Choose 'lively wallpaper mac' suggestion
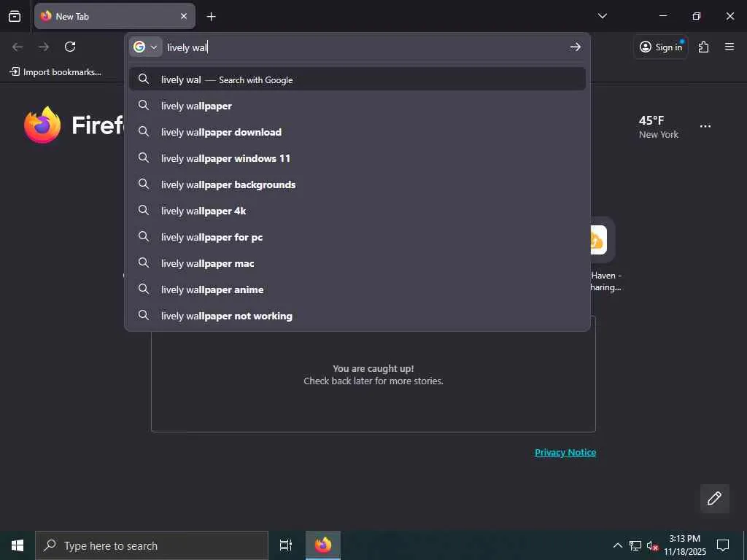Image resolution: width=747 pixels, height=560 pixels. click(x=357, y=262)
